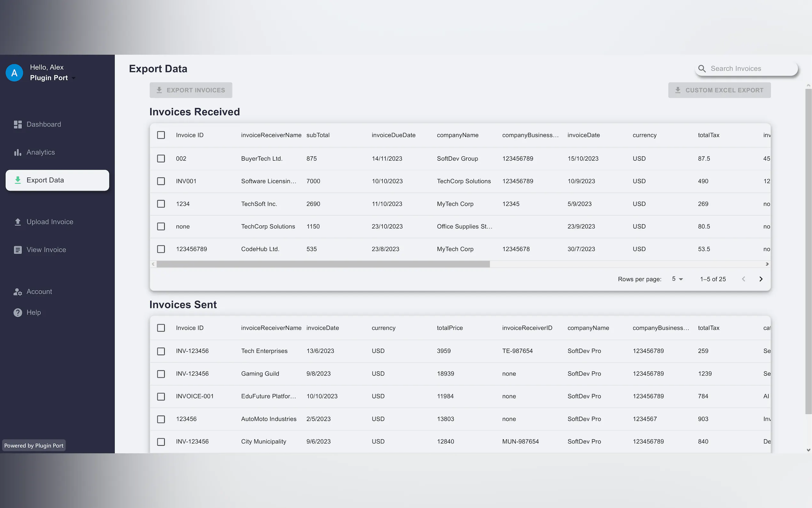Tick the INVOICE-001 sent invoice checkbox
812x508 pixels.
click(161, 396)
